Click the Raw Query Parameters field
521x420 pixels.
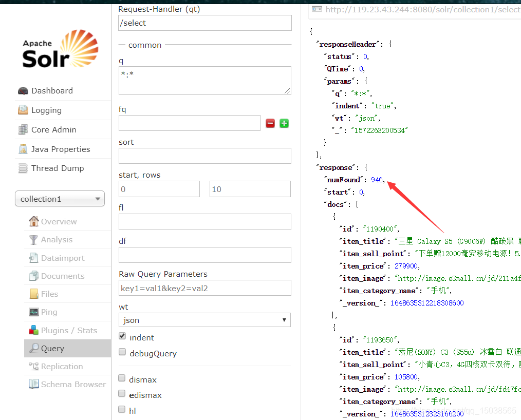point(204,288)
